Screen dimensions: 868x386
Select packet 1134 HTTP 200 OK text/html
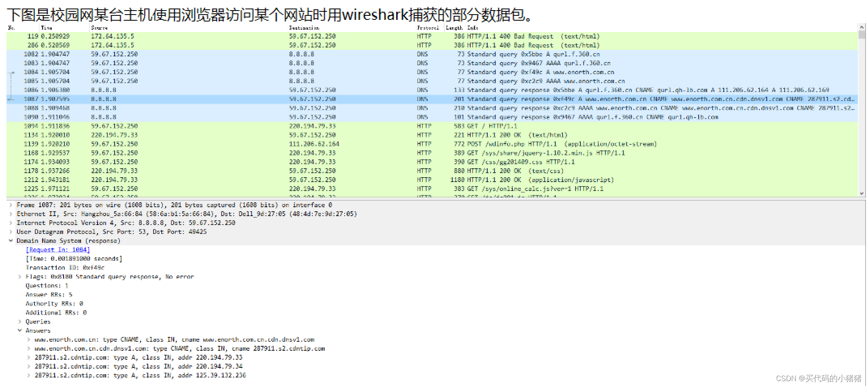click(x=432, y=135)
